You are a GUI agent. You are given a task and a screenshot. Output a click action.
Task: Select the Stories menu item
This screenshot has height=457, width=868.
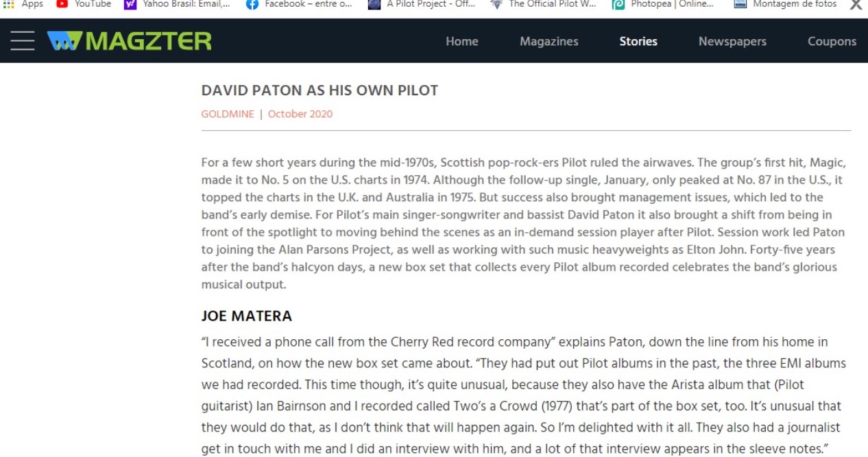[638, 41]
